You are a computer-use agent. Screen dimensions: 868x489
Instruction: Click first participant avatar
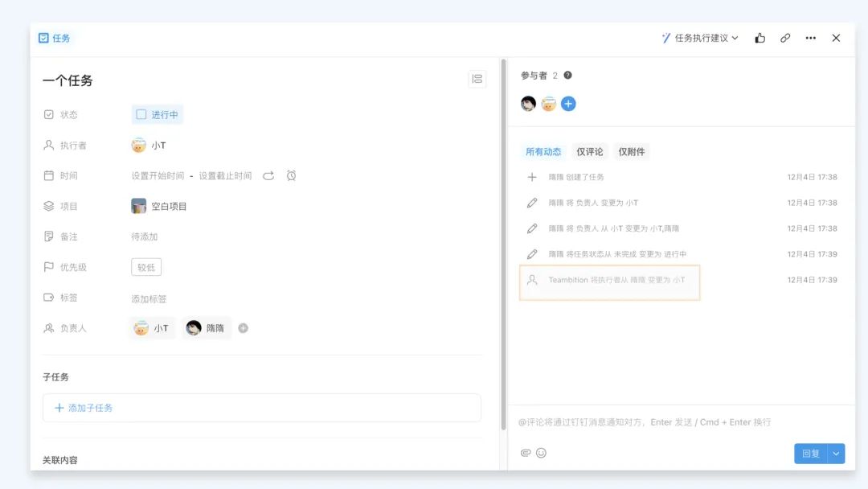tap(528, 104)
